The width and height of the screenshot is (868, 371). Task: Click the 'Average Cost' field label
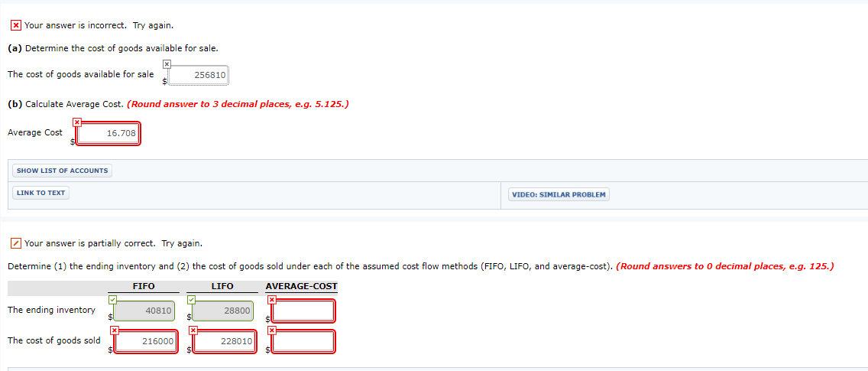point(35,132)
